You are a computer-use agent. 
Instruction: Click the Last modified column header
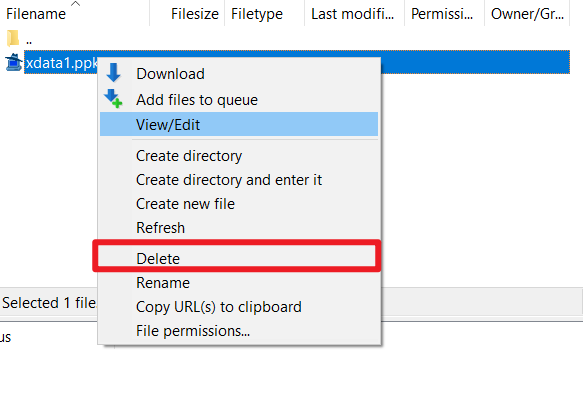click(x=354, y=14)
